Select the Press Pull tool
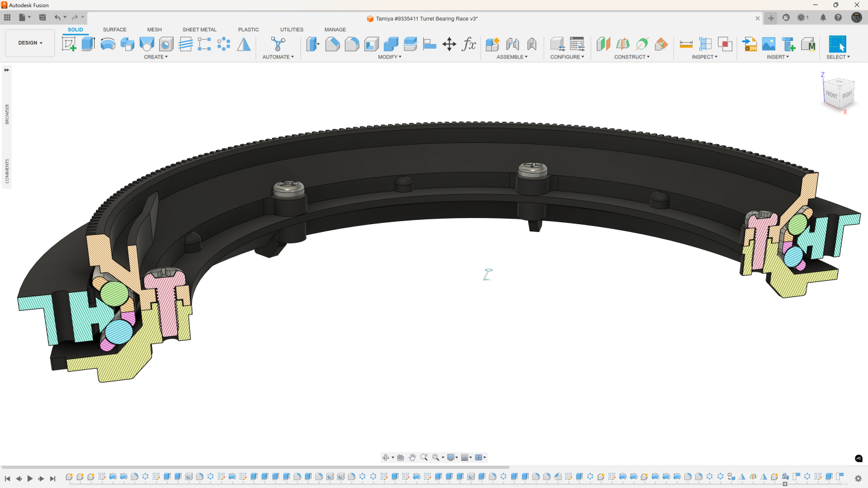The width and height of the screenshot is (868, 488). tap(313, 44)
